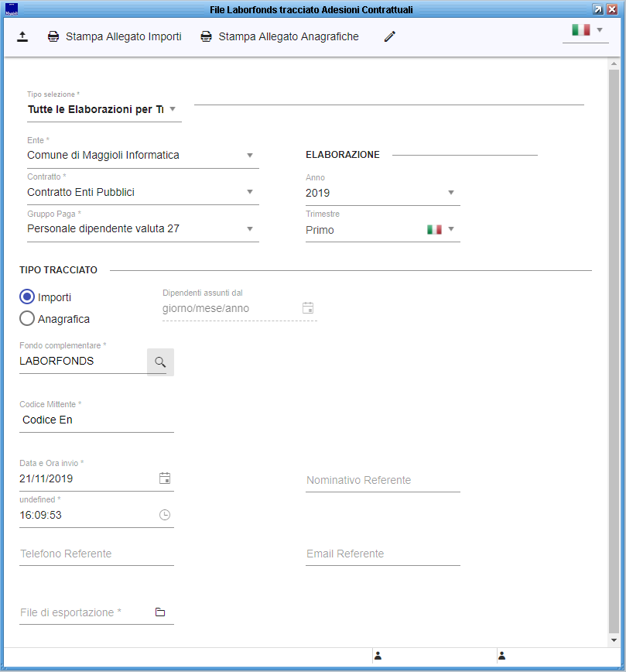Select the Anagrafica radio button
Viewport: 626px width, 672px height.
click(27, 318)
